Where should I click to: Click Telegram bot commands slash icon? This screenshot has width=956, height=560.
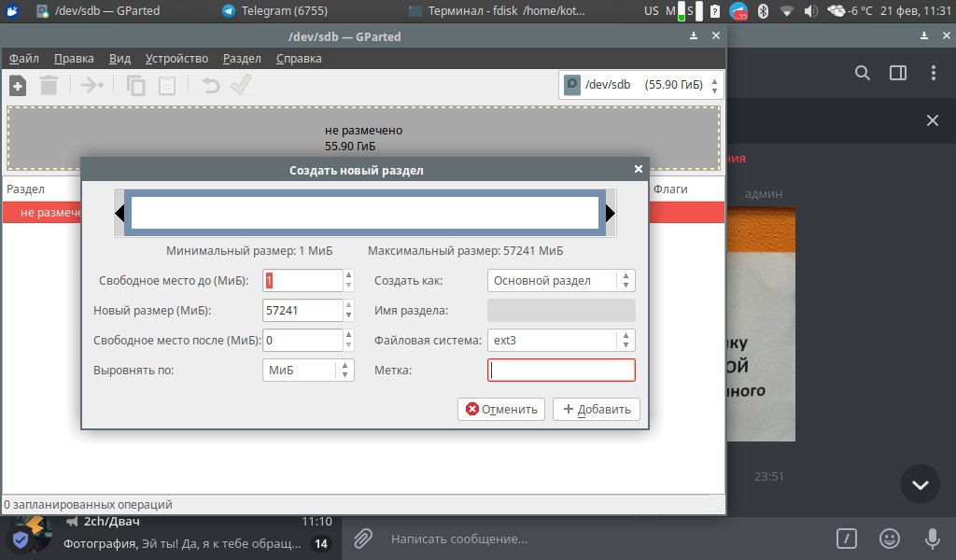846,539
